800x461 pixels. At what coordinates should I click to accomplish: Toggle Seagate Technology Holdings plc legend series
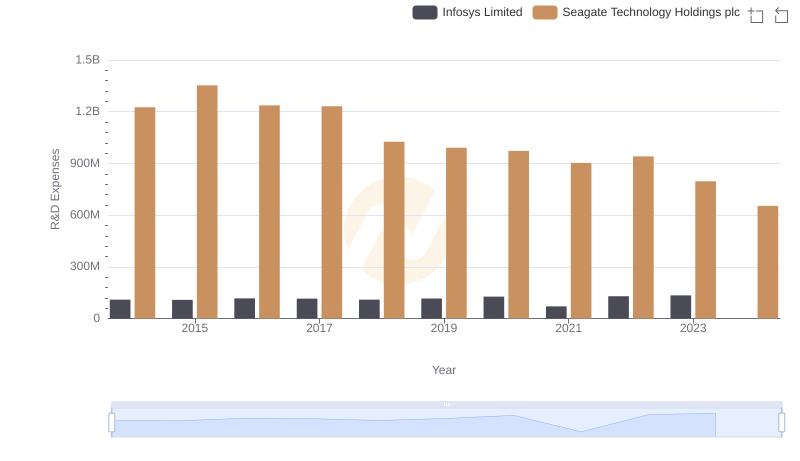coord(636,12)
